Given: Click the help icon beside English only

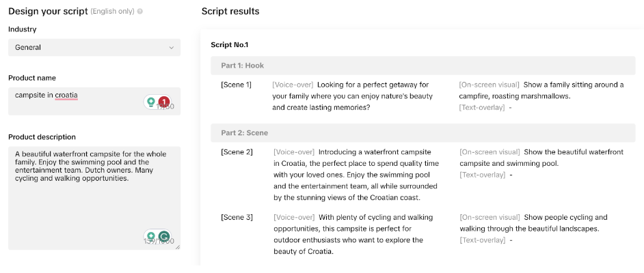Looking at the screenshot, I should [x=140, y=12].
